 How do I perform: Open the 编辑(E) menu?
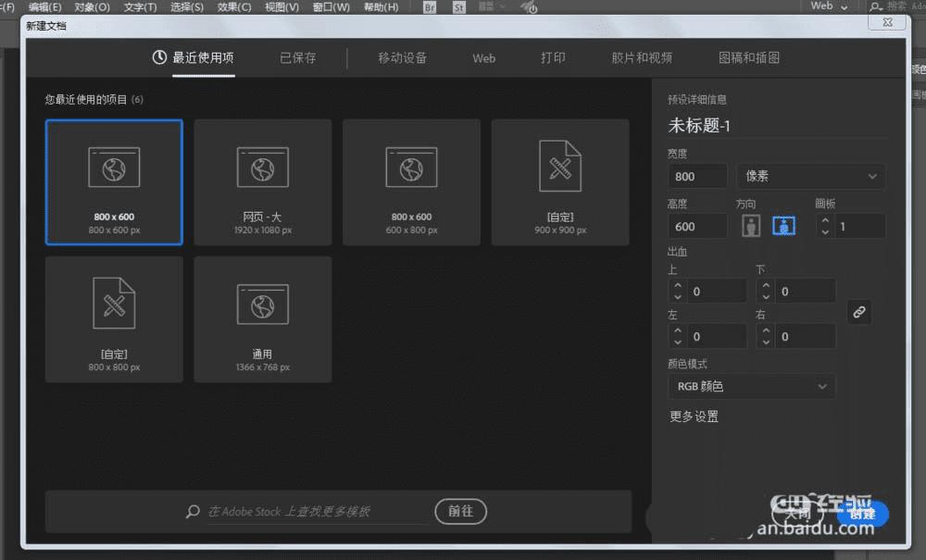44,7
